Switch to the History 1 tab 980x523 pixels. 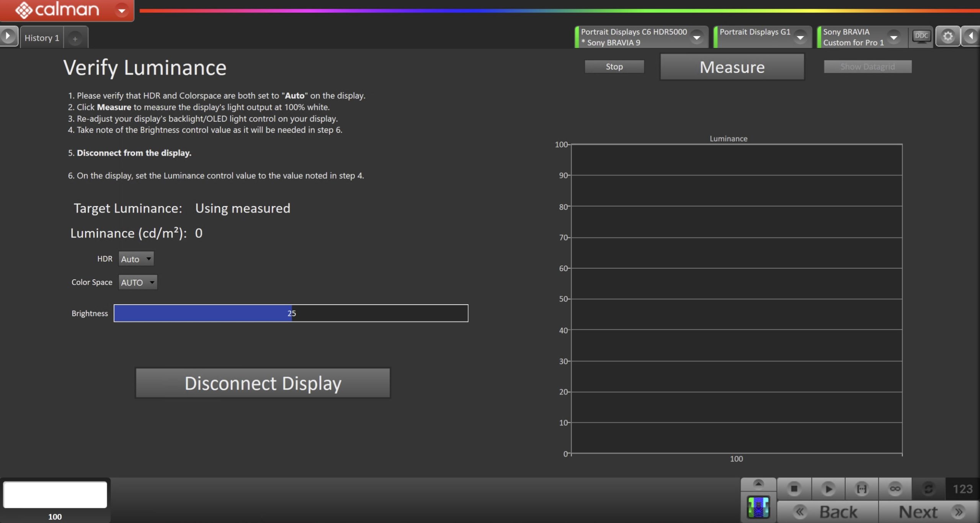point(42,38)
